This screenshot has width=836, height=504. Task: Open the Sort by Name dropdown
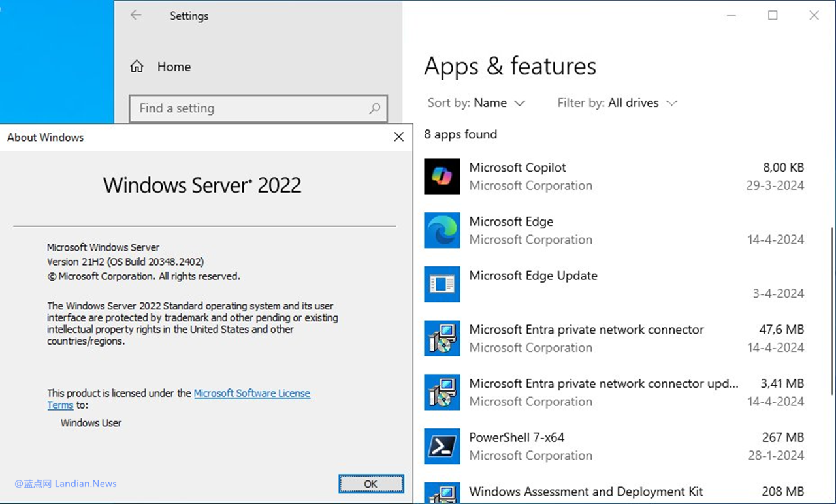click(x=477, y=103)
